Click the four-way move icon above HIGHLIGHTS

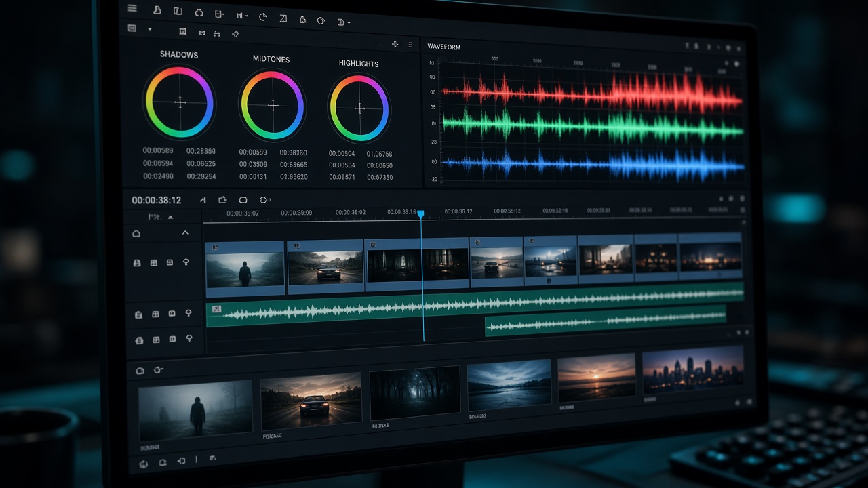(395, 44)
